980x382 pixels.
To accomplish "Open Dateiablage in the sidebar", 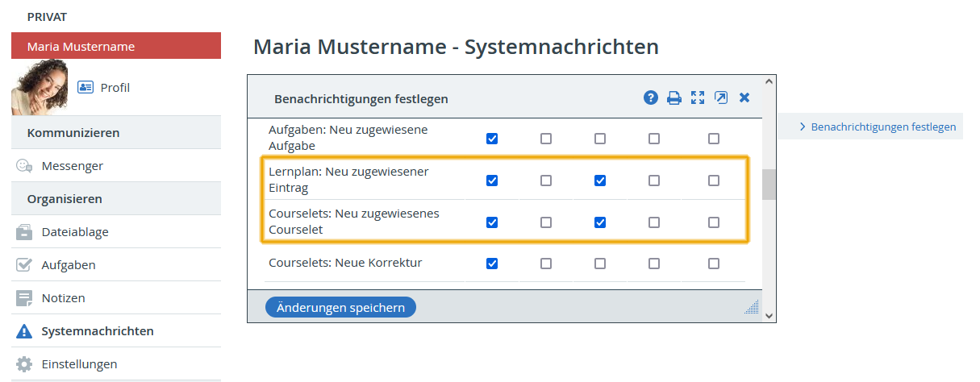I will coord(74,232).
